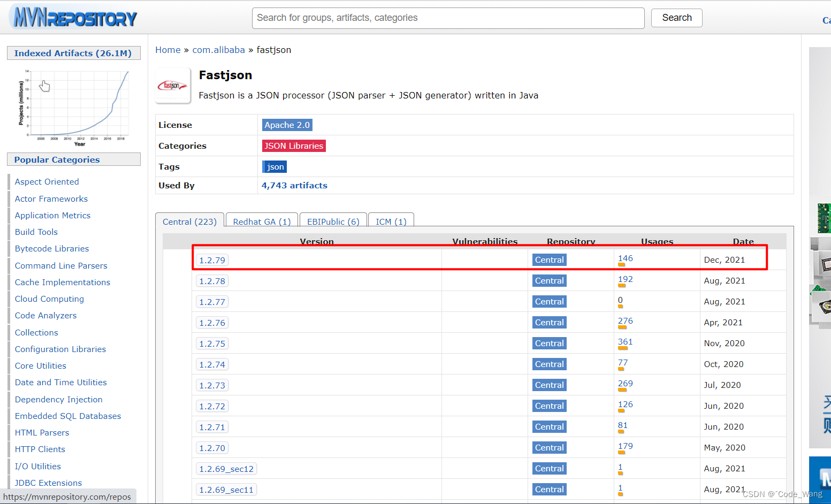
Task: Open Configuration Libraries category
Action: click(60, 349)
